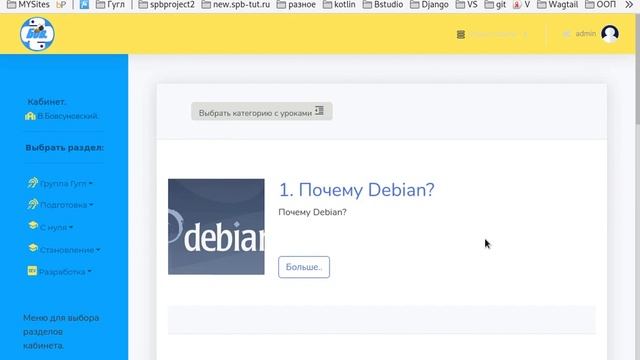The image size is (640, 360).
Task: Open the new.spb-tut.ru bookmarks folder
Action: click(x=236, y=5)
